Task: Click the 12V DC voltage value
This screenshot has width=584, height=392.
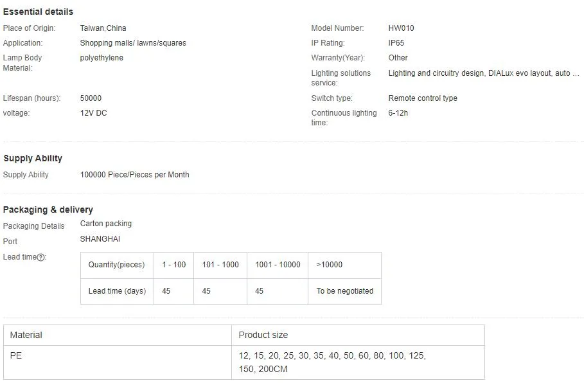Action: (x=93, y=113)
